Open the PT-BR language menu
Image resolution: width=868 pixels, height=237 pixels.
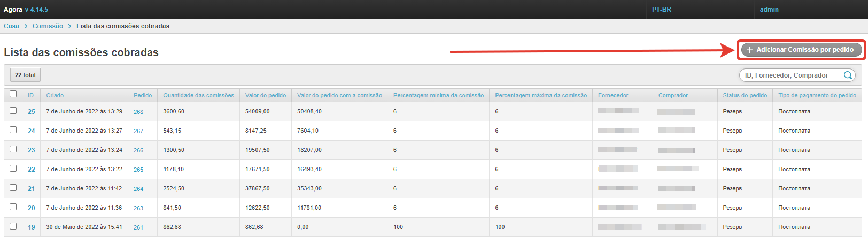coord(662,10)
